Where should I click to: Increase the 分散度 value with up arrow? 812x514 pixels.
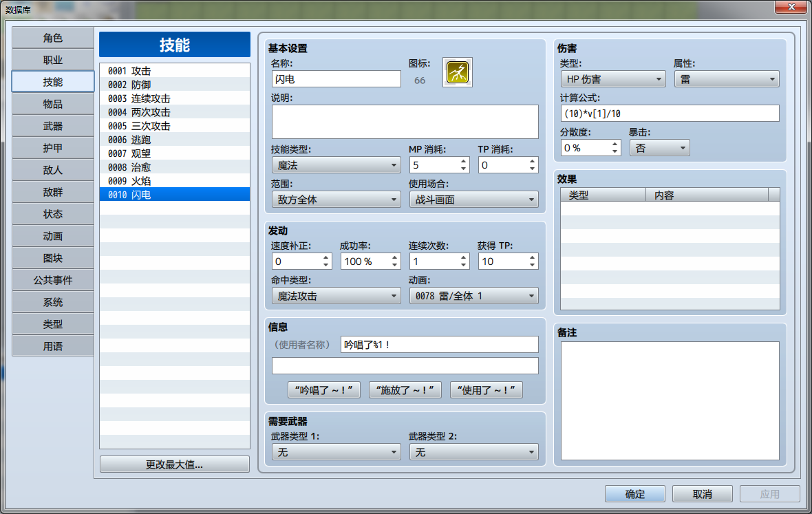tap(615, 144)
